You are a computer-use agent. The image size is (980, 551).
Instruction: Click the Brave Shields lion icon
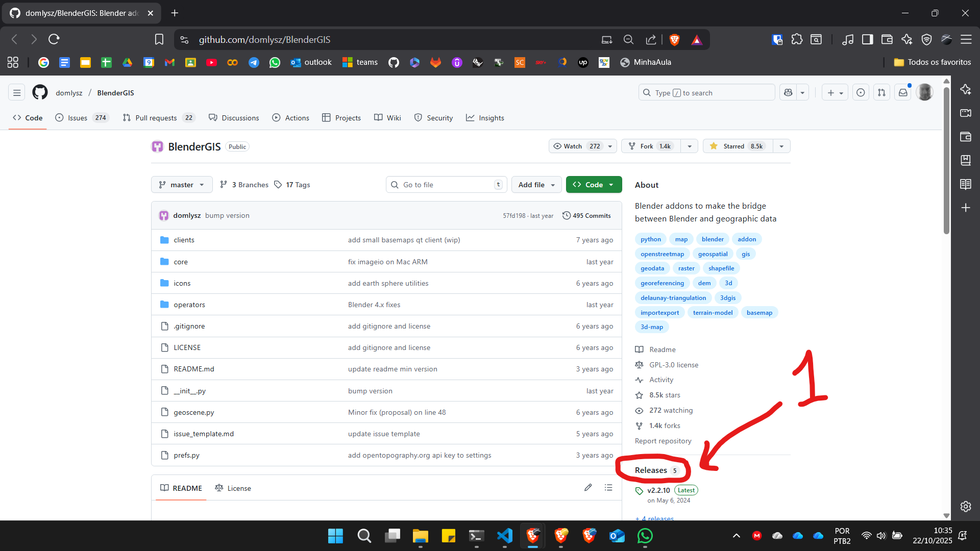(x=674, y=40)
